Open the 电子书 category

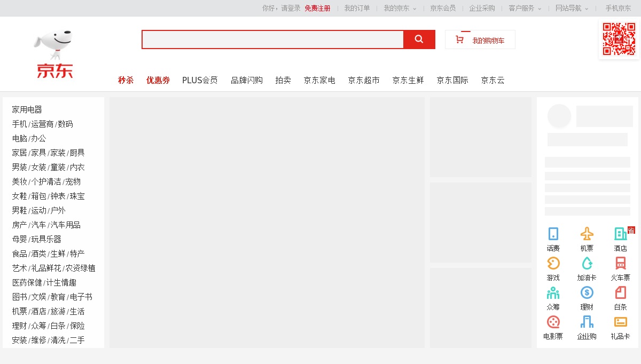[x=81, y=297]
